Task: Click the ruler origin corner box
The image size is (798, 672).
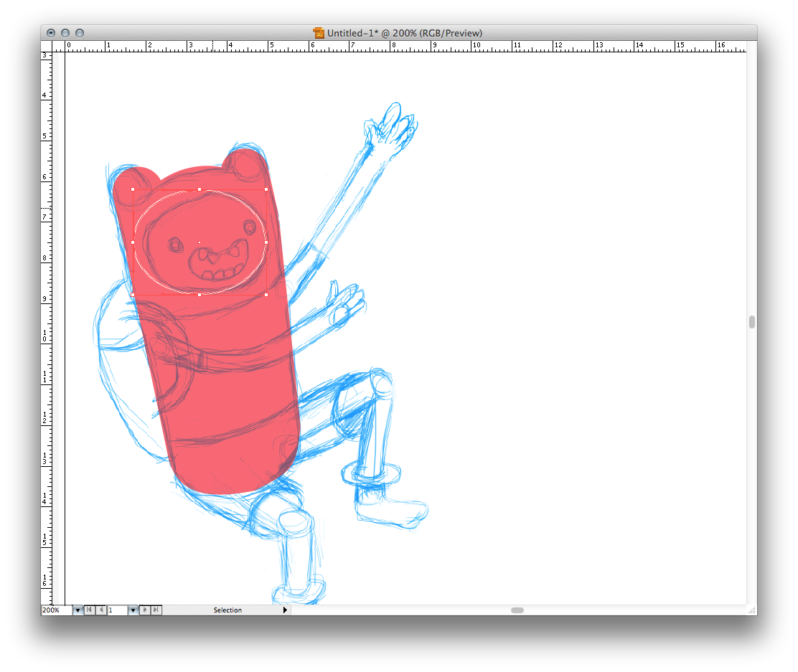Action: (52, 45)
